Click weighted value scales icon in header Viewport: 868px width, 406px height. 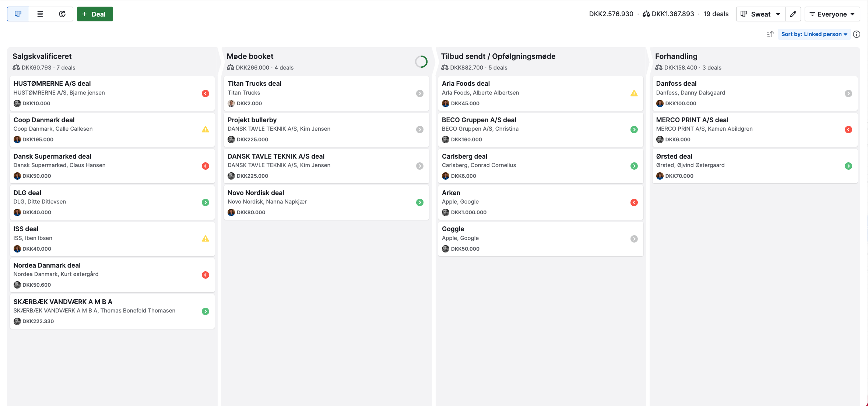pyautogui.click(x=646, y=14)
